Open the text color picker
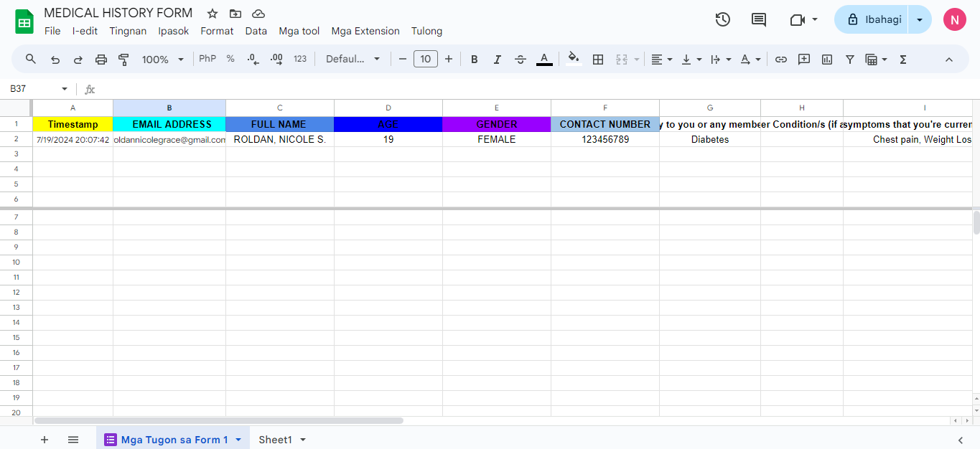 point(544,60)
